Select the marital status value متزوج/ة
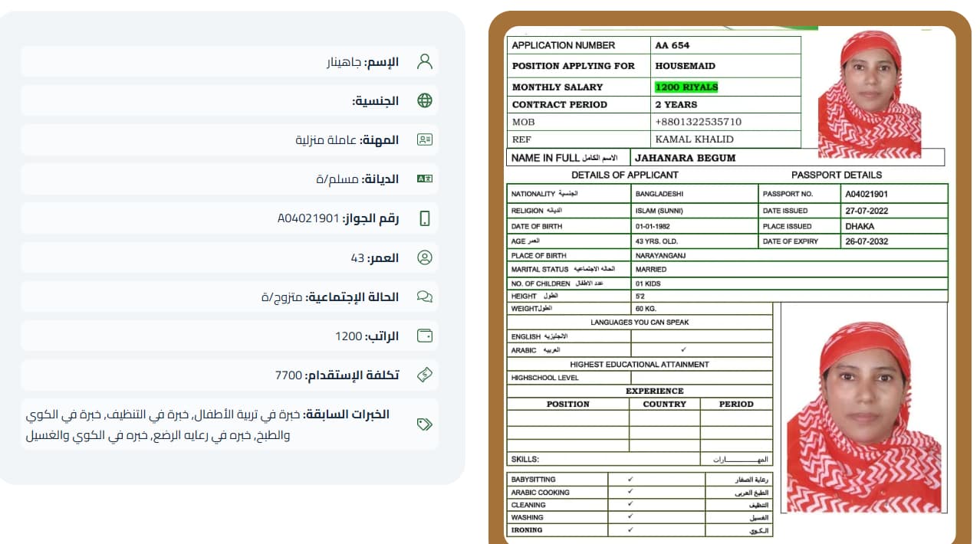This screenshot has width=980, height=544. (x=282, y=297)
